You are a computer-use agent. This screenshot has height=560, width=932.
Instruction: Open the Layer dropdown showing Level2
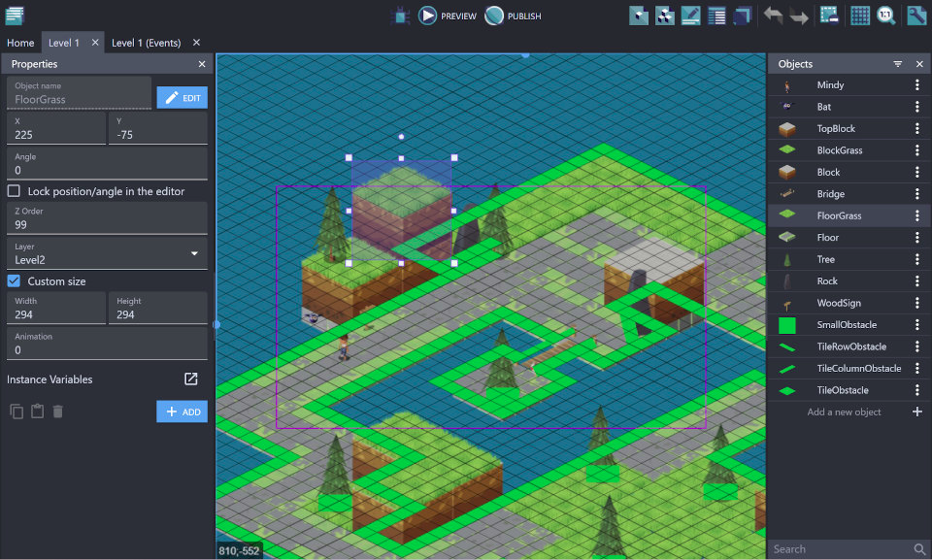[x=107, y=254]
